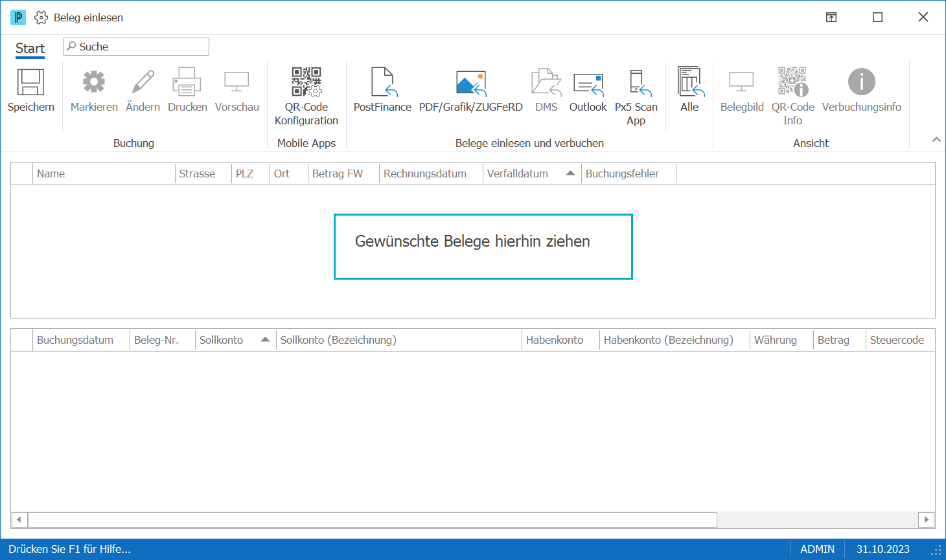Screen dimensions: 946x560
Task: Toggle the Sollkonto sort arrow
Action: coord(265,339)
